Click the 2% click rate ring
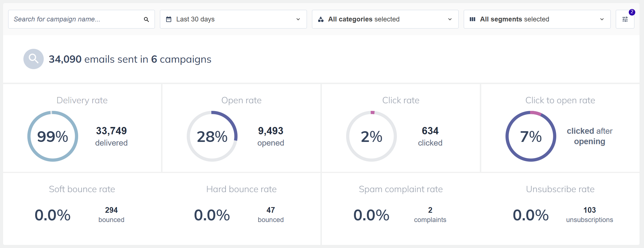The height and width of the screenshot is (248, 644). [372, 136]
